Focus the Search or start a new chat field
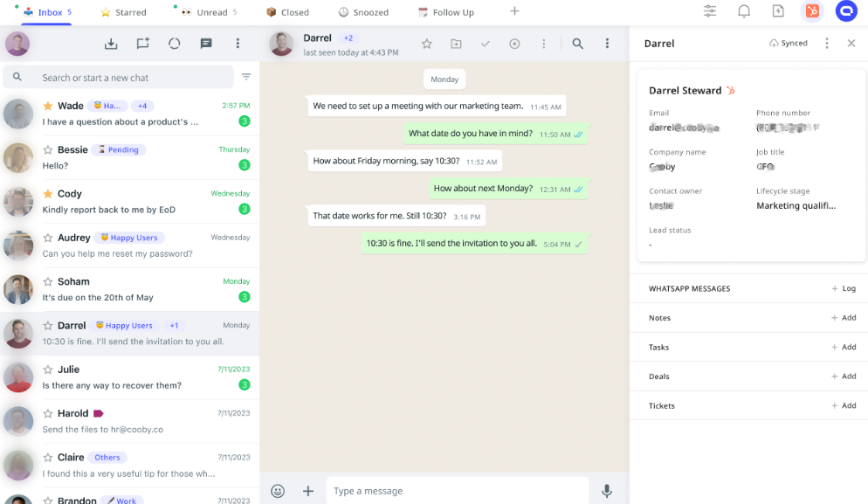The image size is (868, 504). (119, 78)
